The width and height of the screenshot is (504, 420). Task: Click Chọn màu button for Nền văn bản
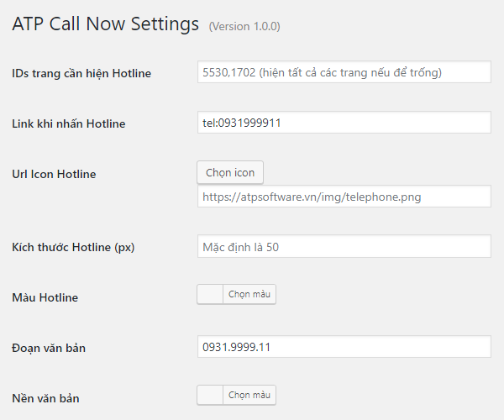pos(250,395)
